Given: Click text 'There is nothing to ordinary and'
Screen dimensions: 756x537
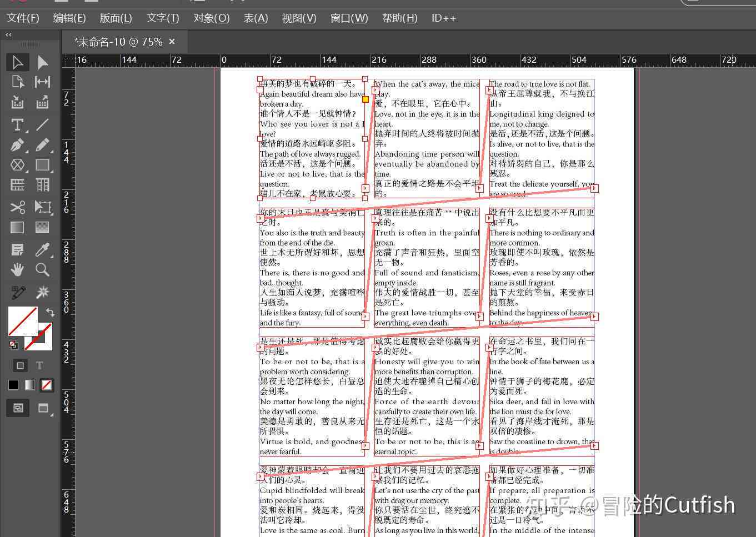Looking at the screenshot, I should [542, 233].
